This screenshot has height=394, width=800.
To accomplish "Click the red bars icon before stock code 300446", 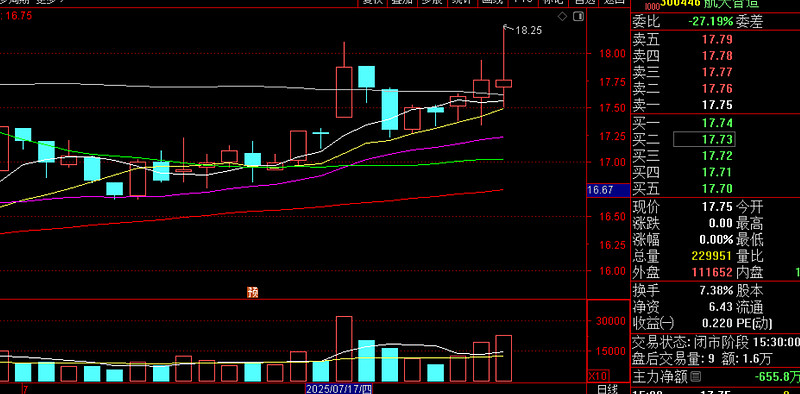I will click(x=652, y=5).
